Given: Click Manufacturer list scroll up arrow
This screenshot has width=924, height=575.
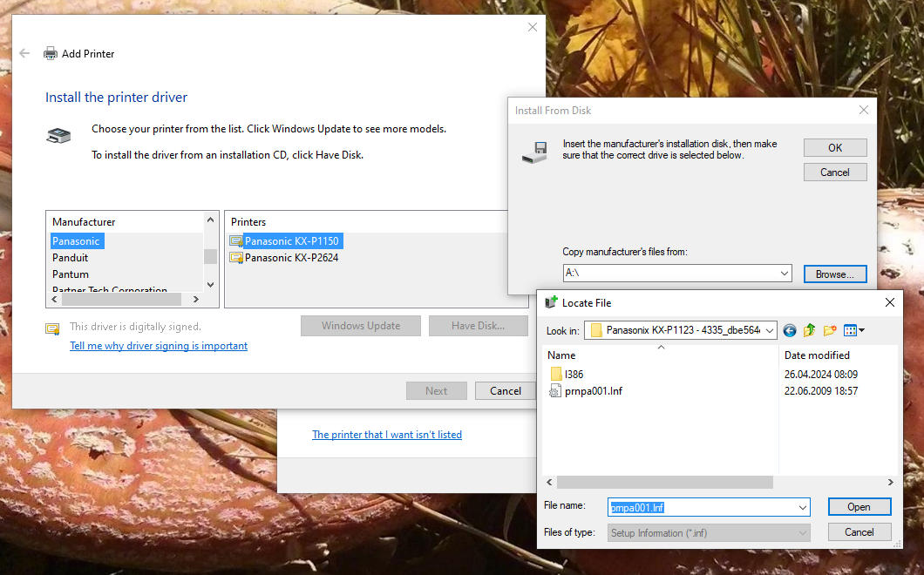Looking at the screenshot, I should coord(210,220).
